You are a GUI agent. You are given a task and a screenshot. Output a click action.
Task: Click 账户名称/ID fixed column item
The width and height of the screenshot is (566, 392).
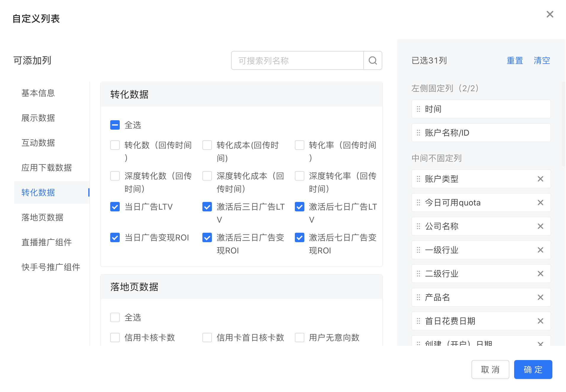pyautogui.click(x=481, y=133)
